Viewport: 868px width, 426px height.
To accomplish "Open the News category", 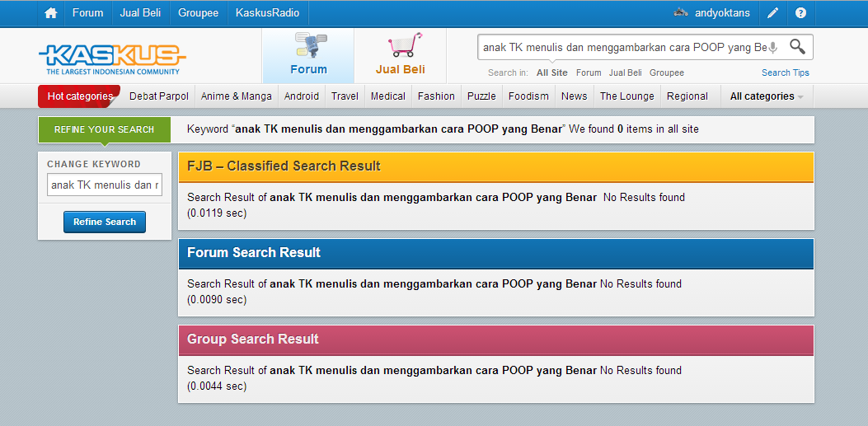I will 574,96.
